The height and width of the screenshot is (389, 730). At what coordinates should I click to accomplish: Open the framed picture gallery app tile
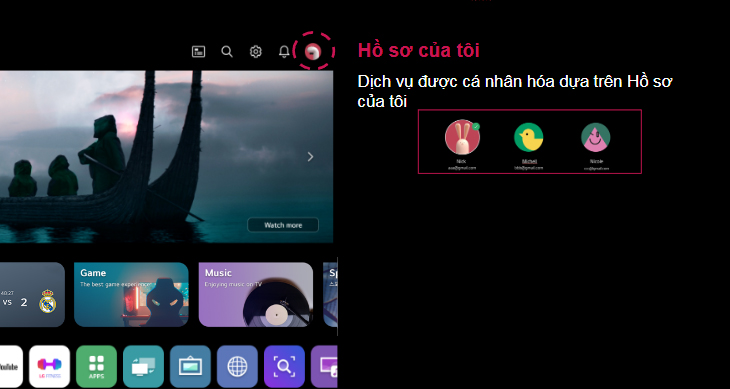coord(190,367)
